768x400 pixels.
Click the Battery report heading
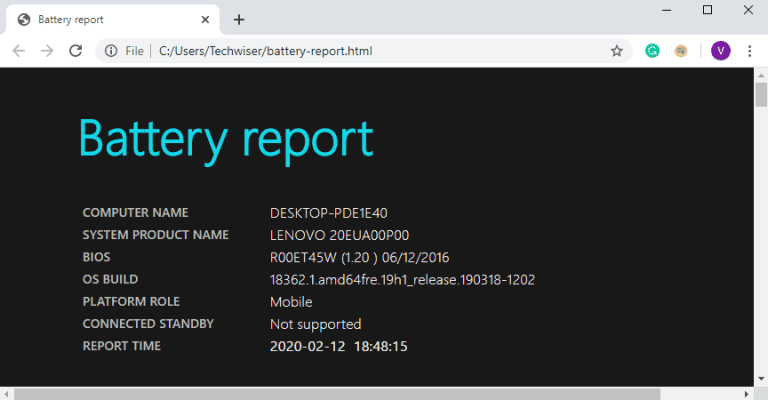pyautogui.click(x=226, y=141)
